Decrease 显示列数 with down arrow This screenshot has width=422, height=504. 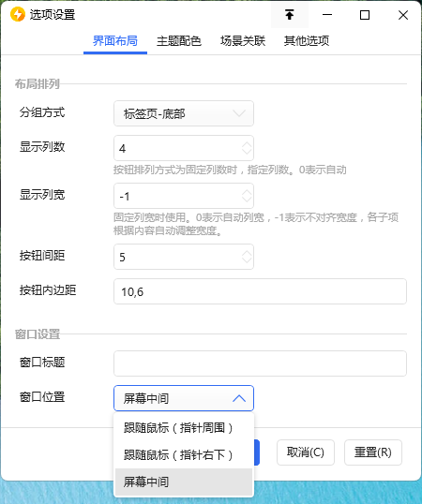[x=247, y=152]
